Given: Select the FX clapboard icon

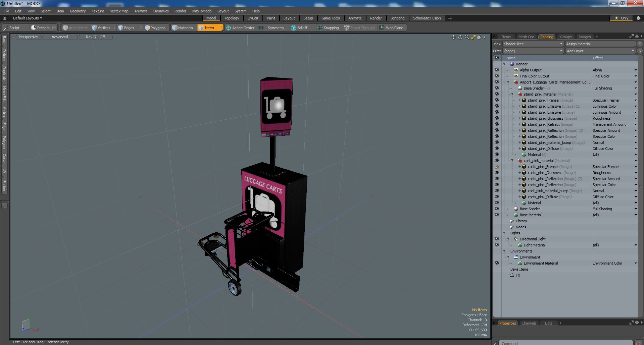Looking at the screenshot, I should 512,275.
